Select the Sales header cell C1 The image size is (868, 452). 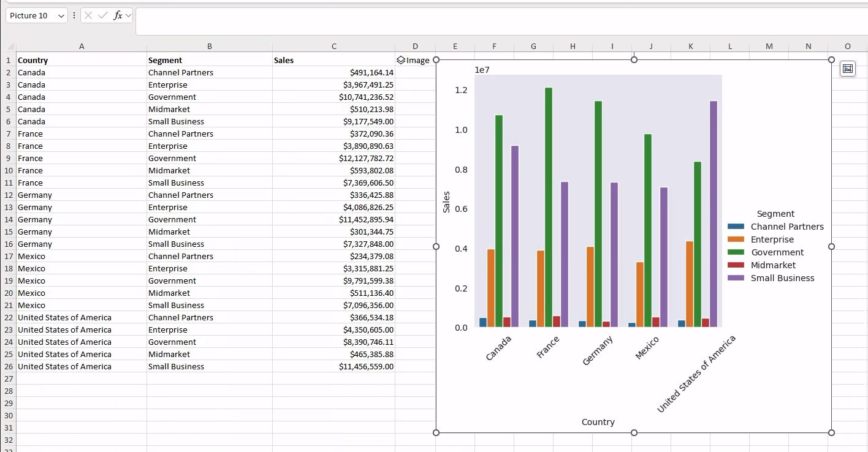(x=333, y=60)
